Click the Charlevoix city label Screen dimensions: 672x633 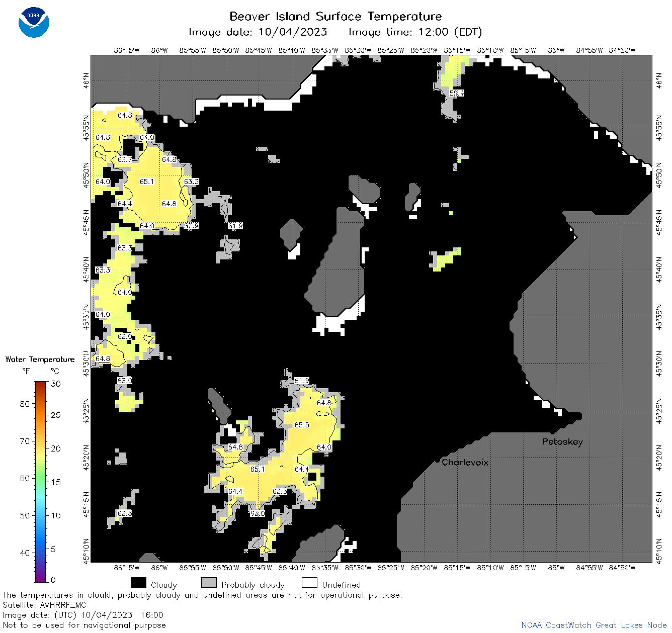click(x=465, y=462)
